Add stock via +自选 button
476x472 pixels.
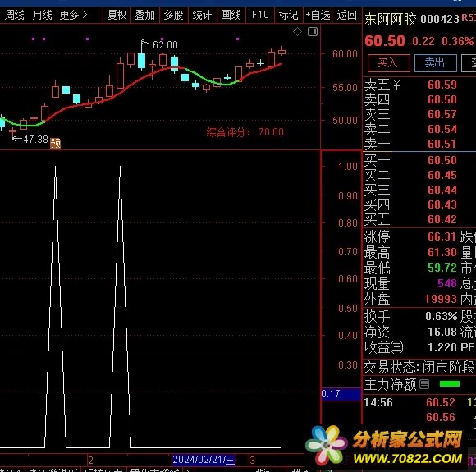[318, 15]
